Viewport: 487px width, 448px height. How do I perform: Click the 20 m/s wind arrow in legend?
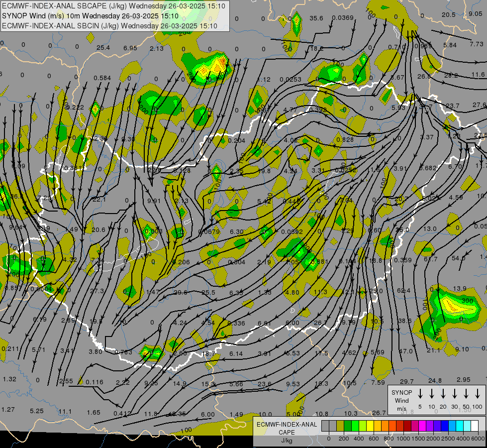pos(443,394)
